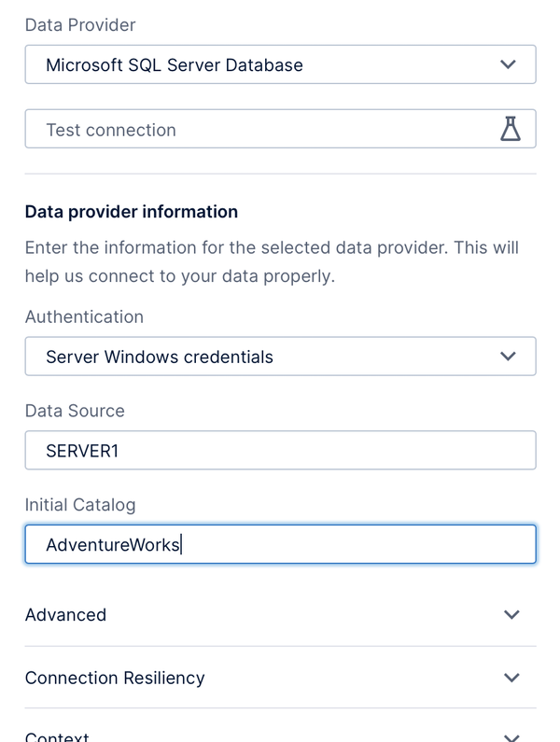Click the chevron beside Connection Resiliency

[511, 678]
